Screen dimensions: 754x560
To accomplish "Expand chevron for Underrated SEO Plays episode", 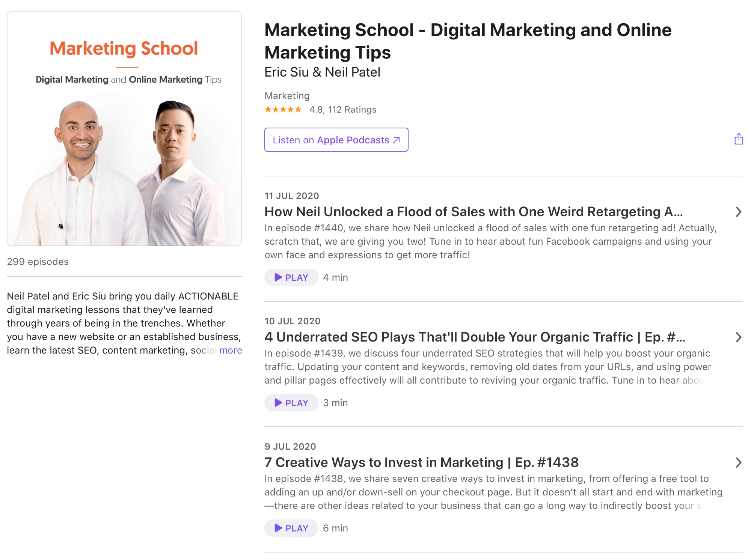I will pos(738,337).
